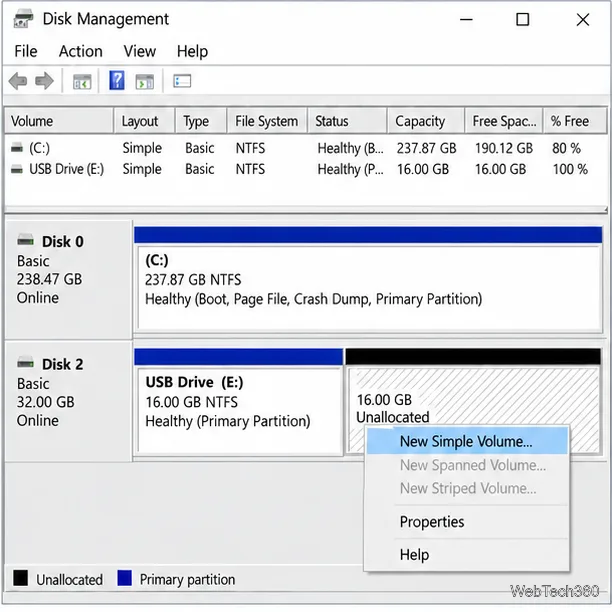Select the 16.00 GB Unallocated space block
Image resolution: width=612 pixels, height=612 pixels.
[473, 402]
